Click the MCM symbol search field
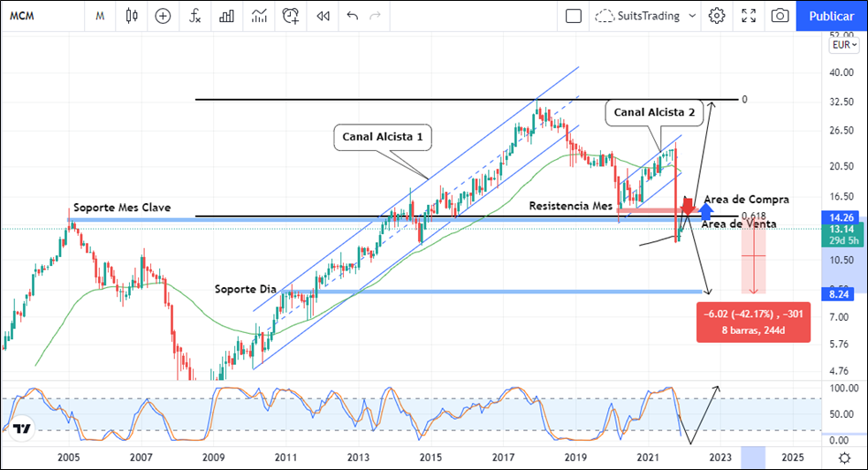868x470 pixels. (35, 16)
